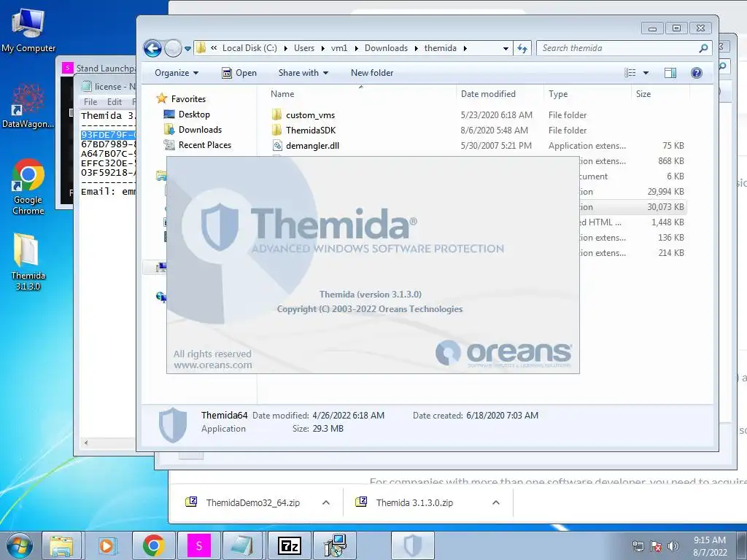Open Explorer Help question mark icon
747x560 pixels.
(x=696, y=73)
